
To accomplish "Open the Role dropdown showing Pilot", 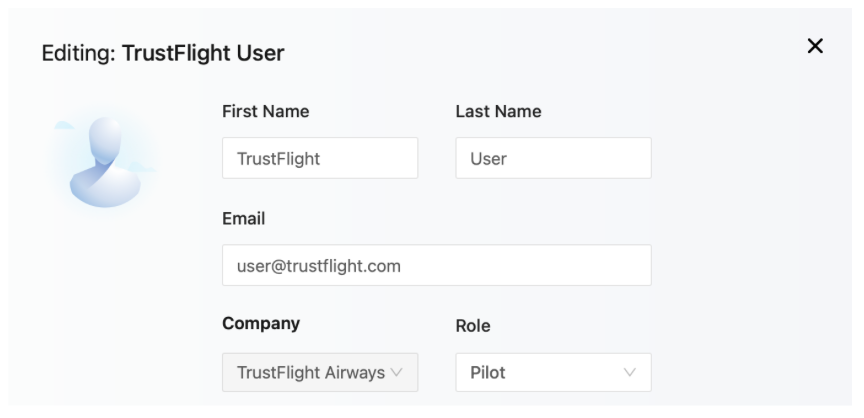I will (x=553, y=373).
